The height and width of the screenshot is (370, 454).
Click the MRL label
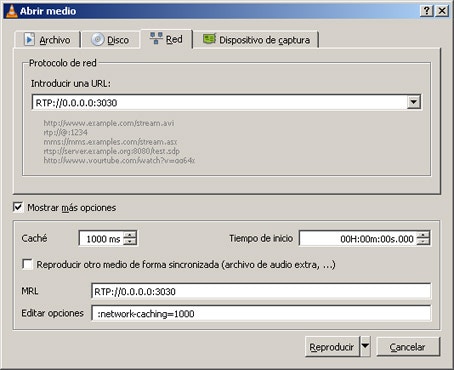pos(30,291)
